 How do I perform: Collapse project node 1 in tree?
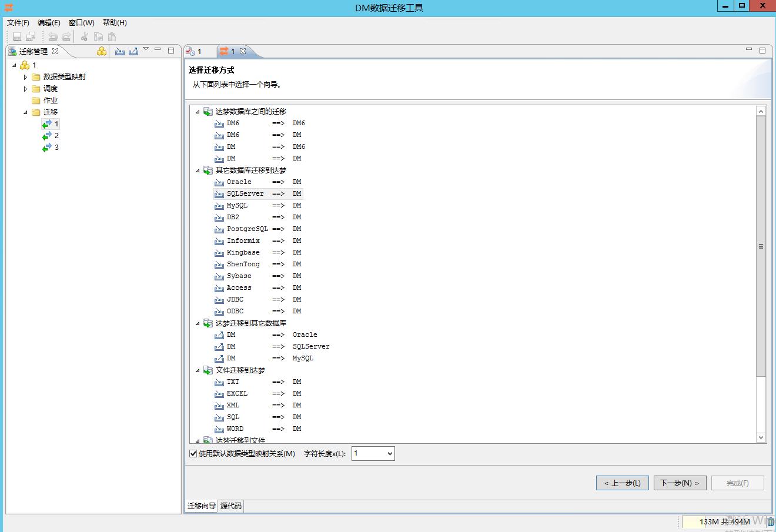pyautogui.click(x=14, y=65)
